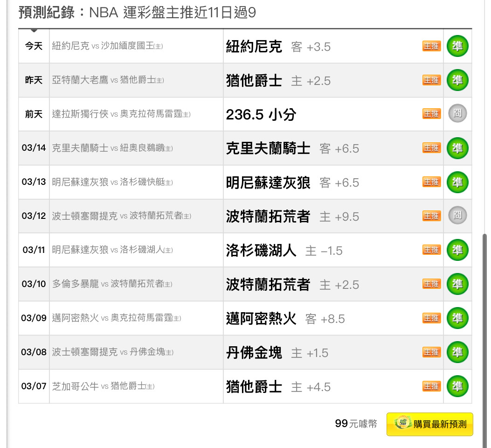This screenshot has height=448, width=491.
Task: Click the 03/08 date cell
Action: pos(34,352)
